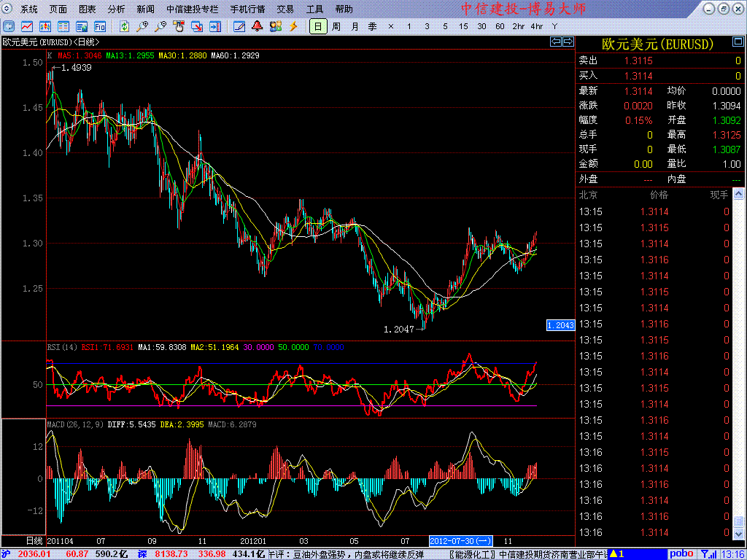747x560 pixels.
Task: Select the 3 minute period
Action: [427, 26]
